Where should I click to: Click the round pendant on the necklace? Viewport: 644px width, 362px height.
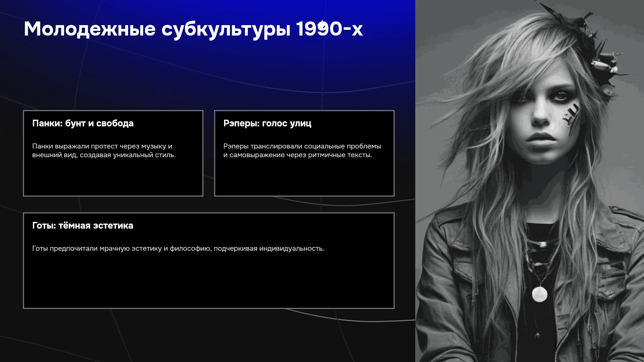click(x=540, y=294)
